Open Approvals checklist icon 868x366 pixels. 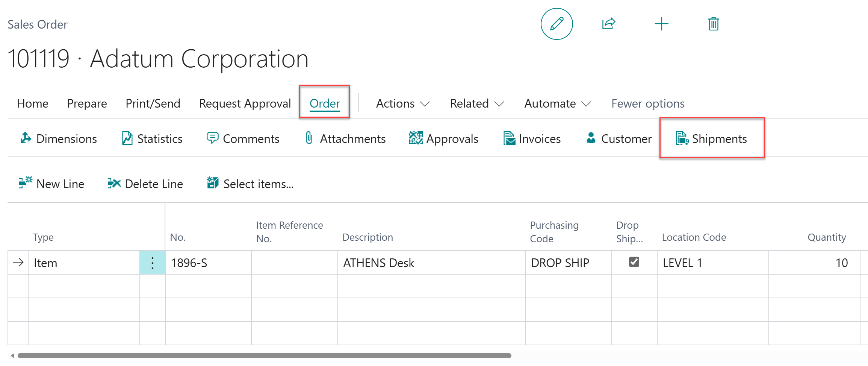click(416, 138)
